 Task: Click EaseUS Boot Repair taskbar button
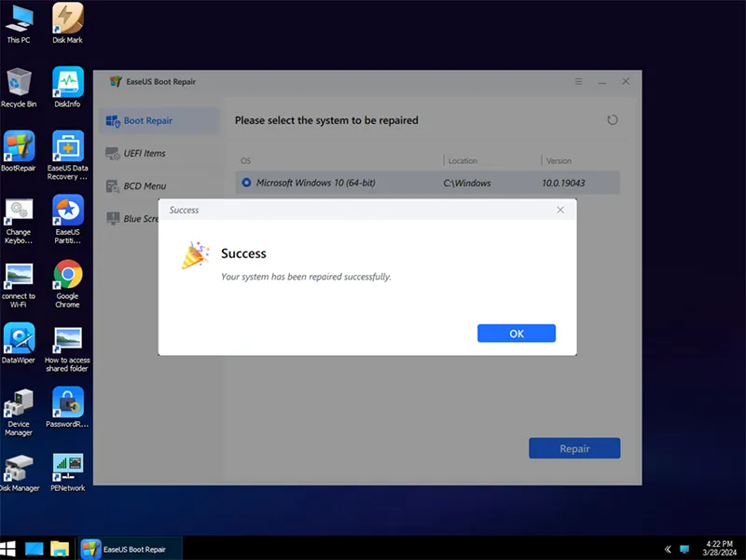point(130,549)
